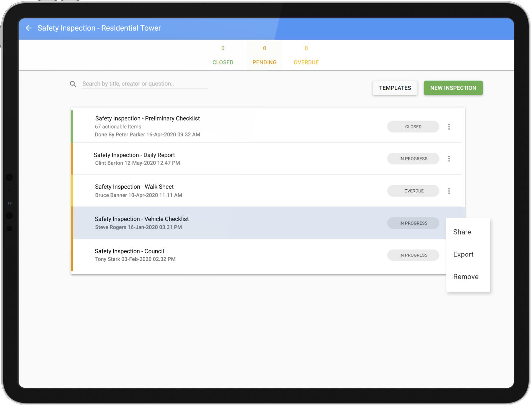Choose Remove from the context menu
This screenshot has height=407, width=532.
click(465, 277)
